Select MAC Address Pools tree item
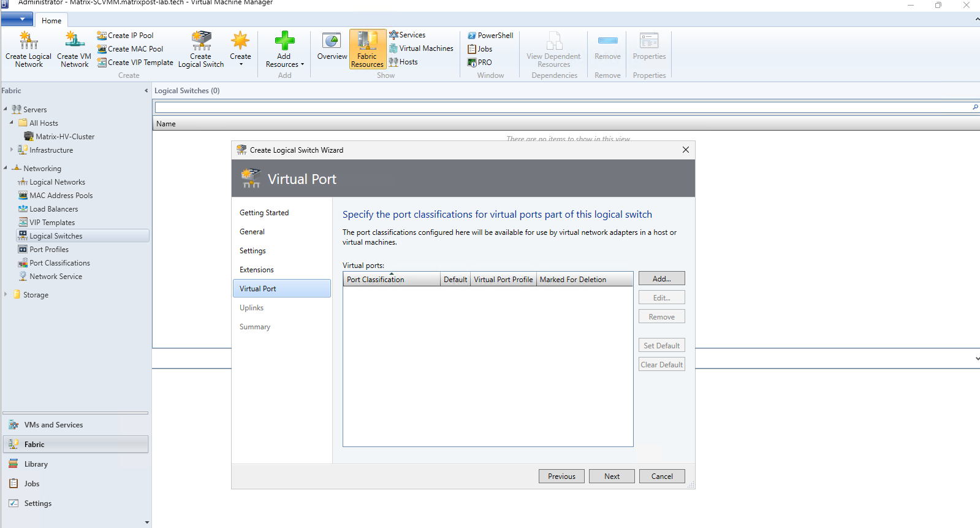Viewport: 980px width, 528px height. 55,196
